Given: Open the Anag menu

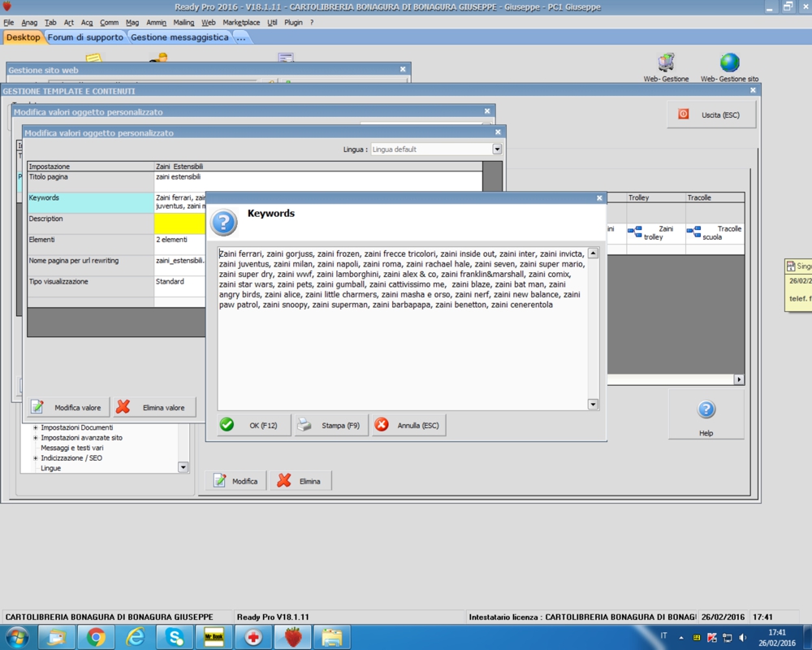Looking at the screenshot, I should click(x=29, y=22).
